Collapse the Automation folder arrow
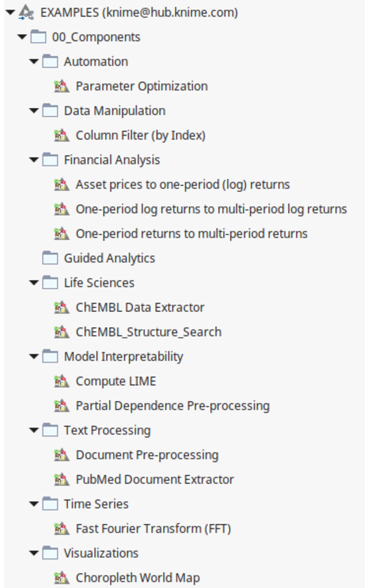This screenshot has height=588, width=365. point(34,62)
